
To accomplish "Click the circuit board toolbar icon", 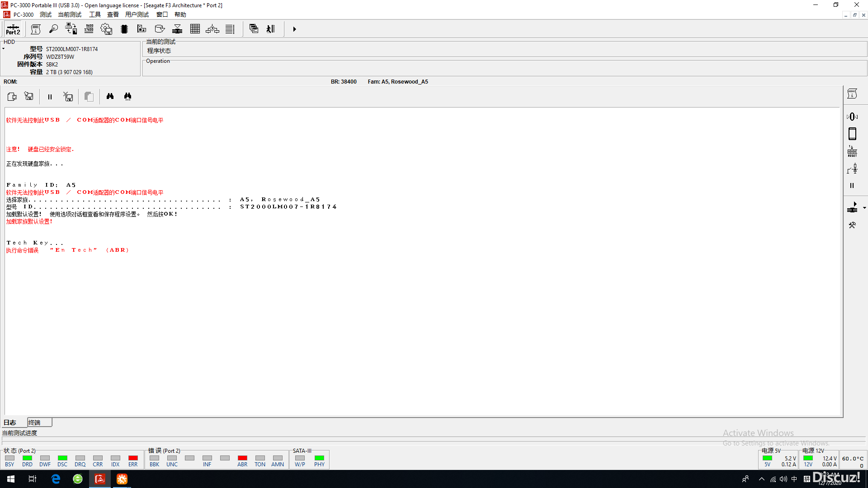I will [142, 29].
